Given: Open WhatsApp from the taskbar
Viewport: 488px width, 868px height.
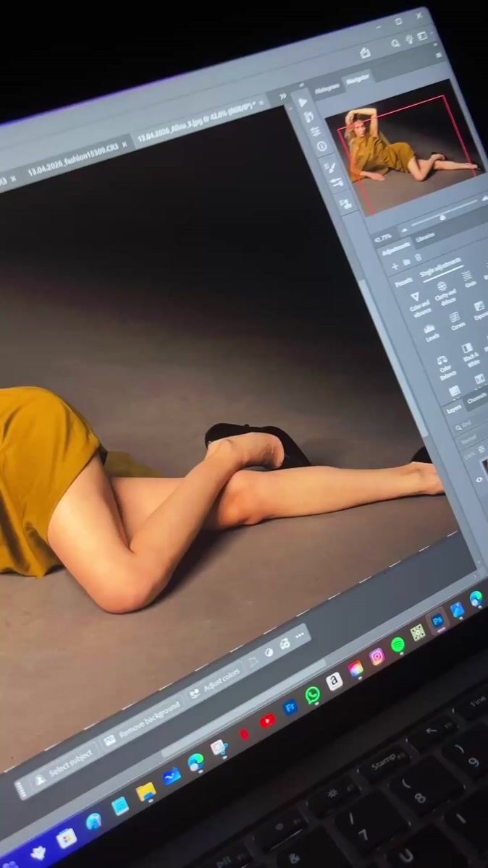Looking at the screenshot, I should tap(312, 695).
